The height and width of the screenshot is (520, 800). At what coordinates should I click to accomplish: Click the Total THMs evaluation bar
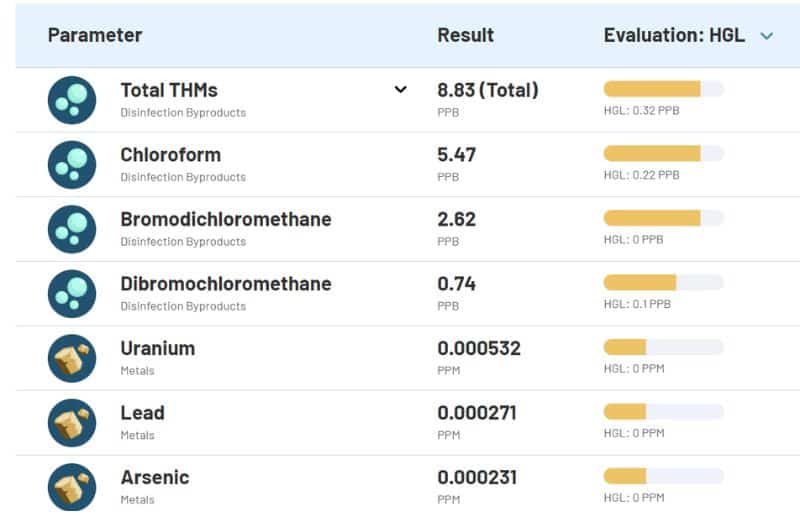click(663, 89)
